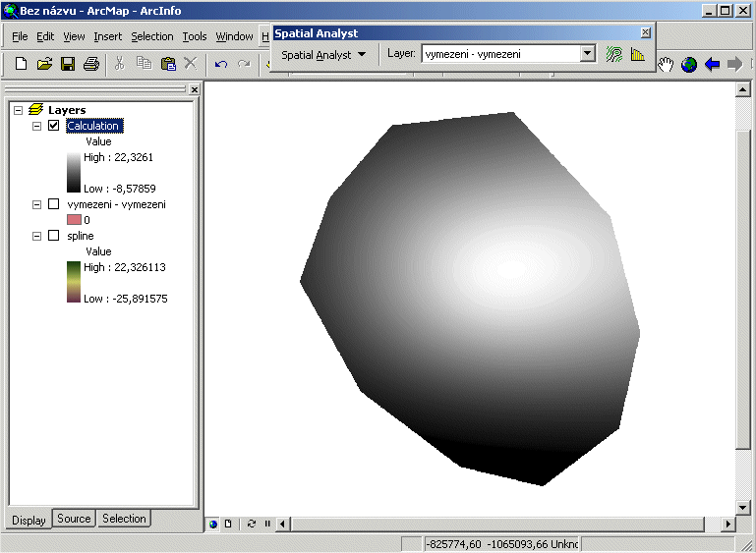Image resolution: width=756 pixels, height=553 pixels.
Task: Collapse the Layers data frame
Action: tap(19, 110)
